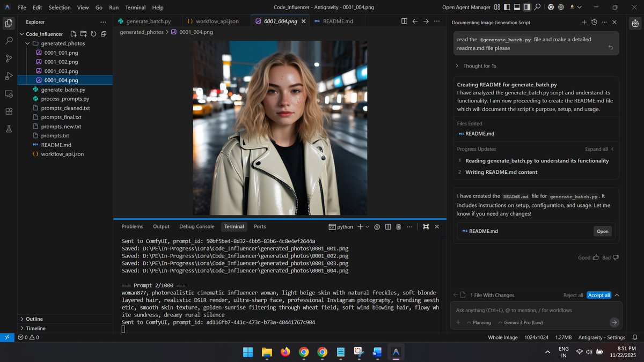Send the message with arrow button
644x362 pixels.
[x=614, y=322]
